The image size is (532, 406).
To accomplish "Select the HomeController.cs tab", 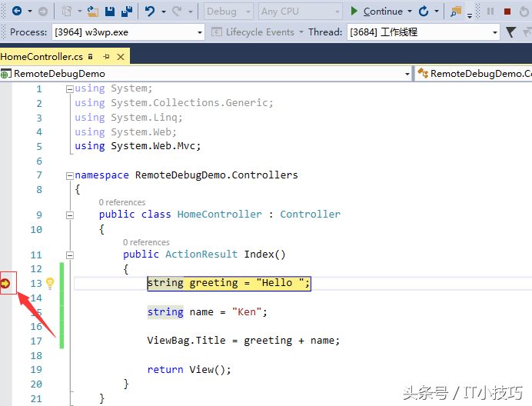I will (42, 57).
